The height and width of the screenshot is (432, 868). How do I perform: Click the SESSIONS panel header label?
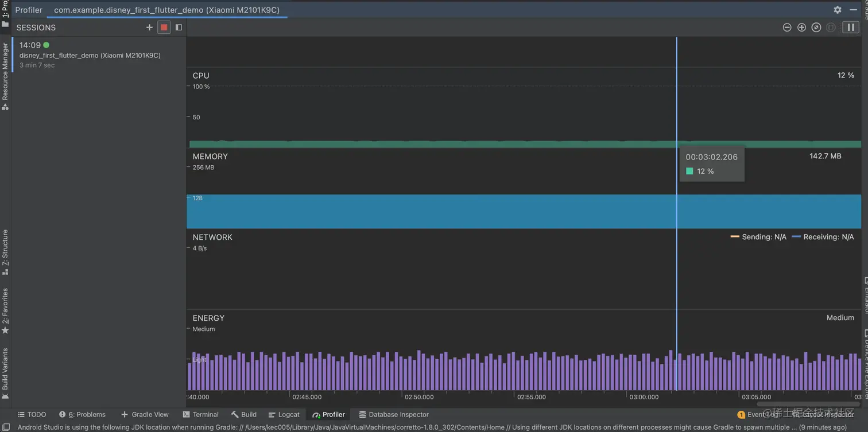click(36, 28)
